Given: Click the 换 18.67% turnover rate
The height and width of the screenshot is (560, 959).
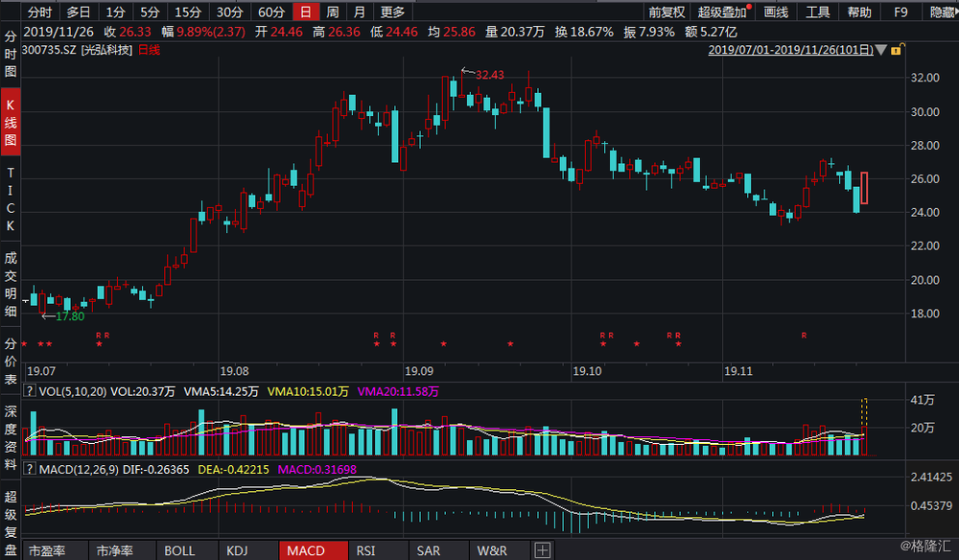Looking at the screenshot, I should (584, 32).
